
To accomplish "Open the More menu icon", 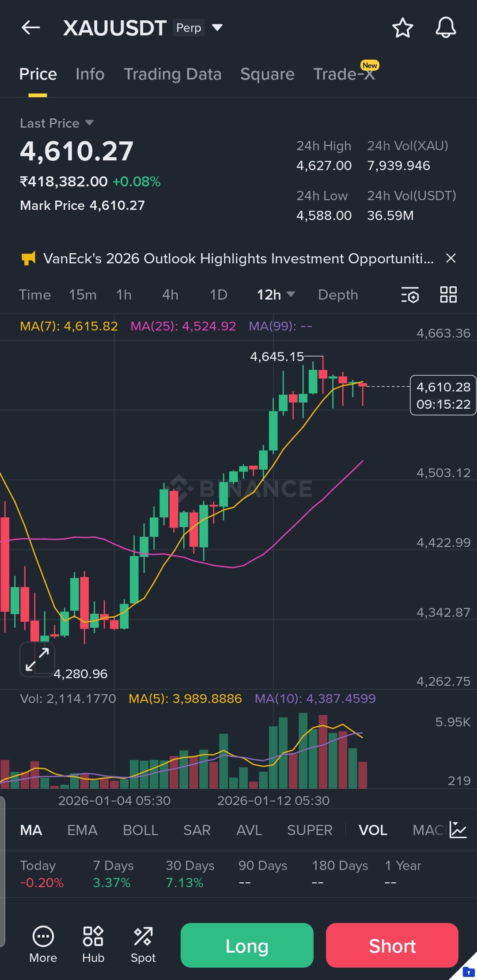I will (43, 945).
